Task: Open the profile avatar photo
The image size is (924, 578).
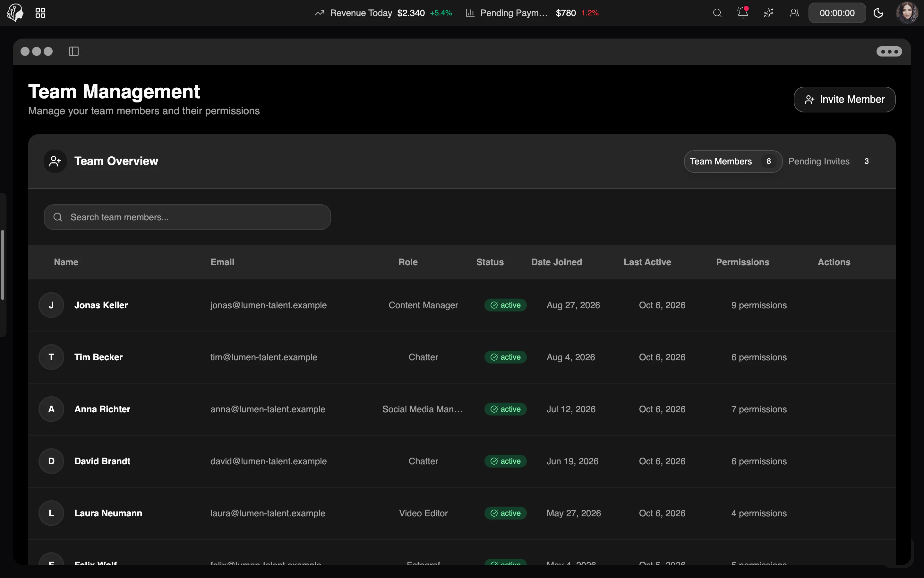Action: pos(907,13)
